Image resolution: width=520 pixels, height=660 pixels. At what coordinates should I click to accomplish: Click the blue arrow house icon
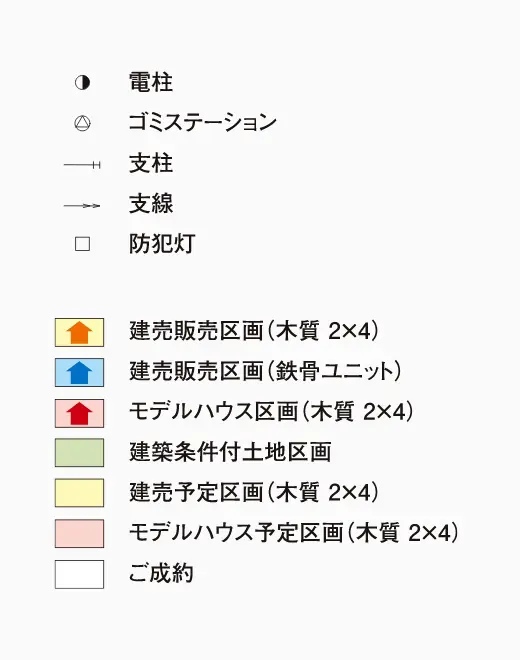[x=79, y=373]
